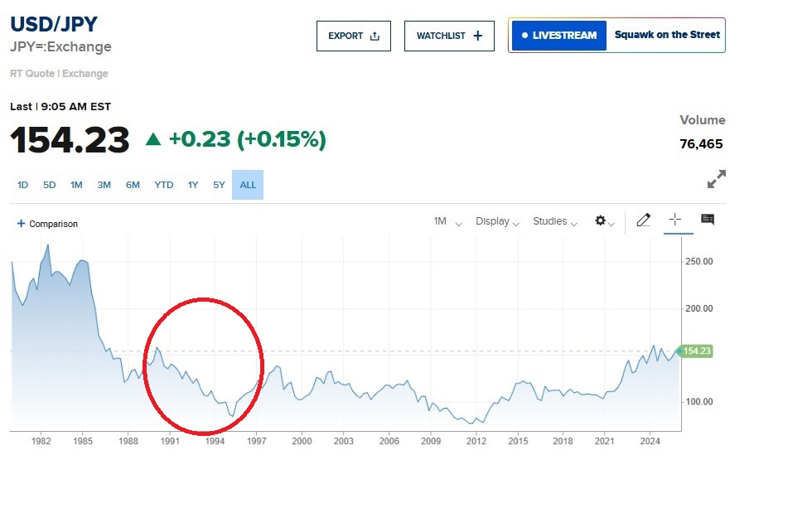Click the export share icon
Screen dimensions: 812x513
click(x=375, y=36)
